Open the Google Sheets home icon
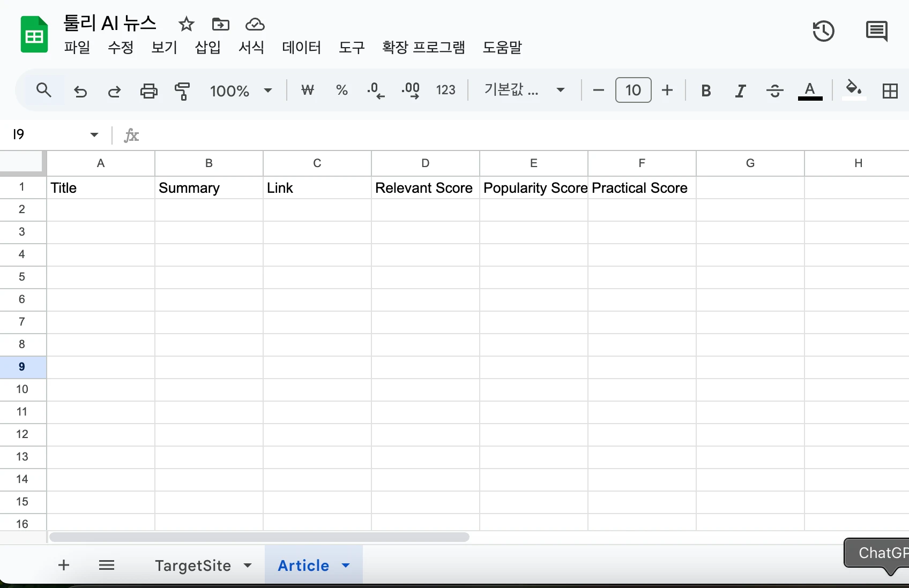 pyautogui.click(x=34, y=35)
